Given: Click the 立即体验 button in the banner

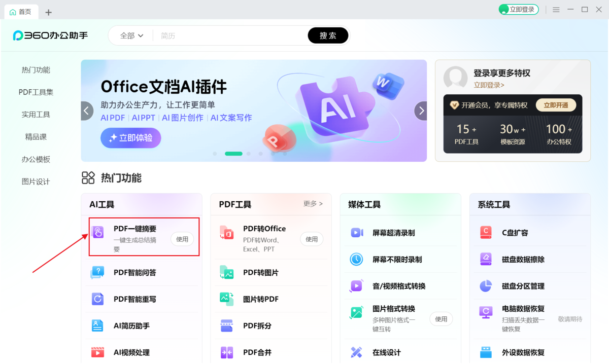Looking at the screenshot, I should pos(130,138).
